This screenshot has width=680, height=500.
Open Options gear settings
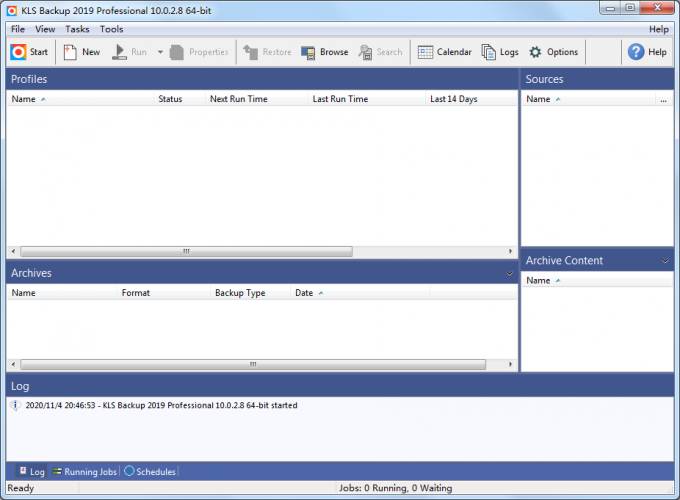click(x=553, y=52)
